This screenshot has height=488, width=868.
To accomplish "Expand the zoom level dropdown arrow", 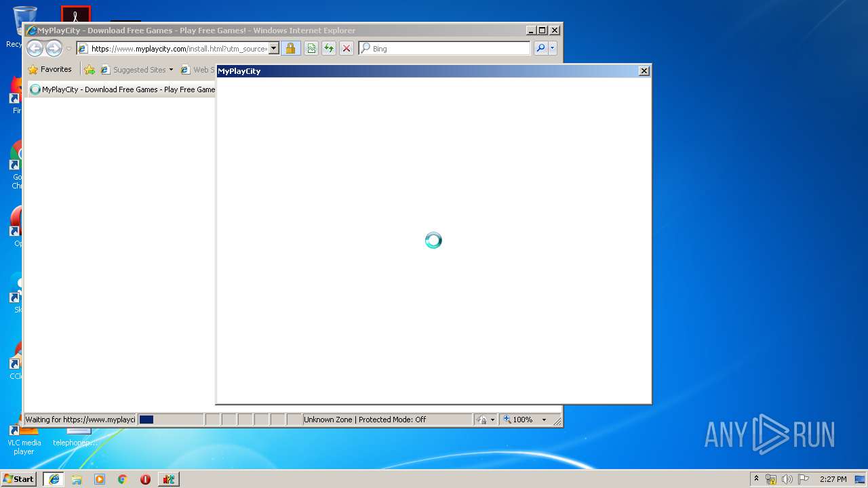I will click(544, 420).
